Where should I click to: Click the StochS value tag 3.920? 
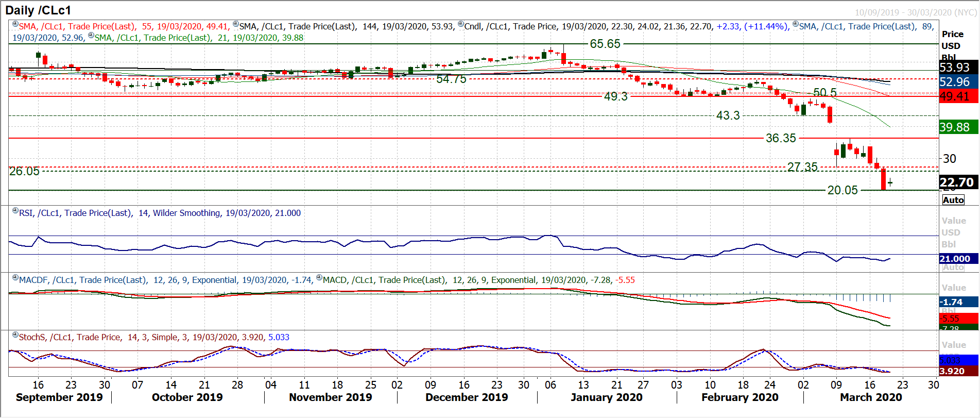(958, 371)
